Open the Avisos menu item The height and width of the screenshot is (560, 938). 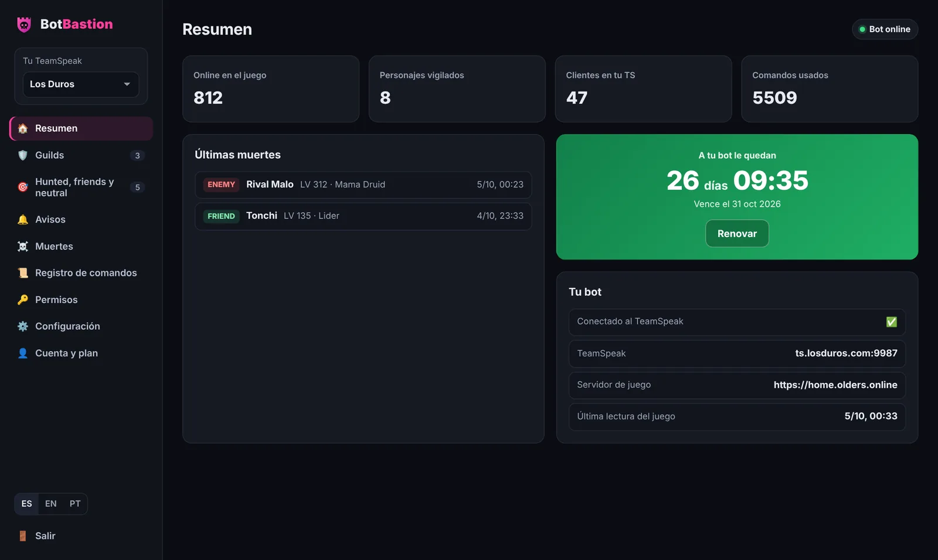(x=81, y=220)
